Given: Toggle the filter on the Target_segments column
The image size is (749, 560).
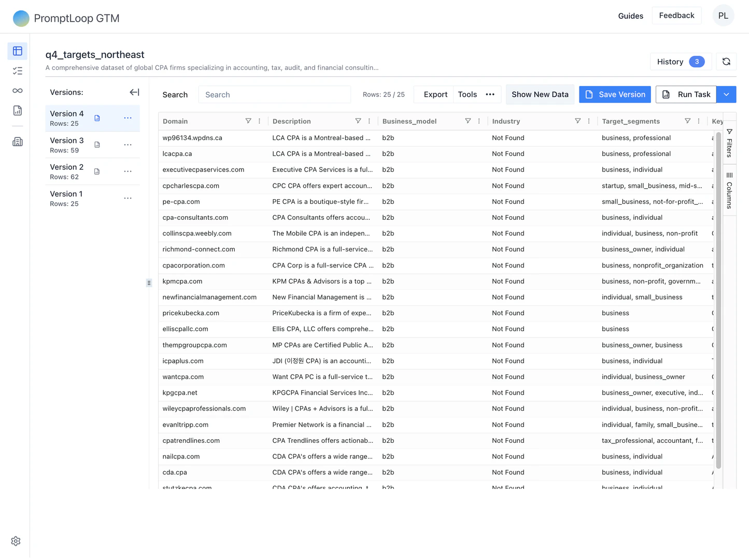Looking at the screenshot, I should 688,121.
